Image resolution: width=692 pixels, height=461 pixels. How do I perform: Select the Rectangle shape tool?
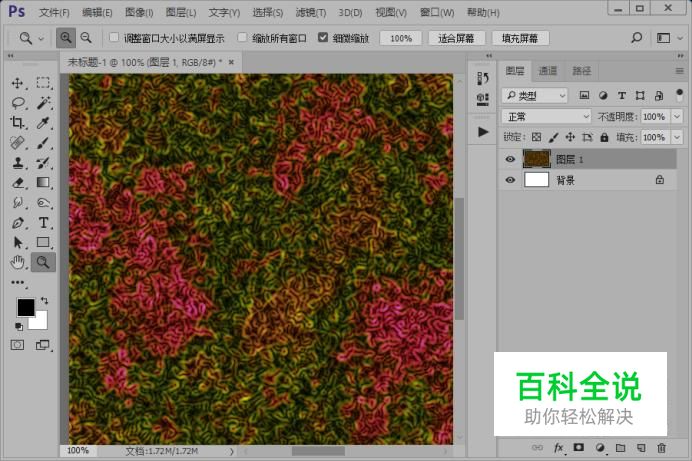pyautogui.click(x=43, y=242)
